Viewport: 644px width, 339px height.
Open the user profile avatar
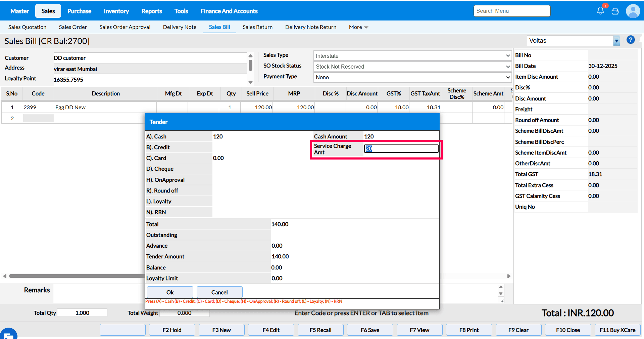coord(633,11)
